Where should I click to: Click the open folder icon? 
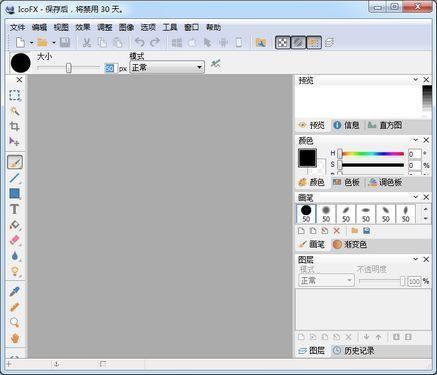pos(42,42)
